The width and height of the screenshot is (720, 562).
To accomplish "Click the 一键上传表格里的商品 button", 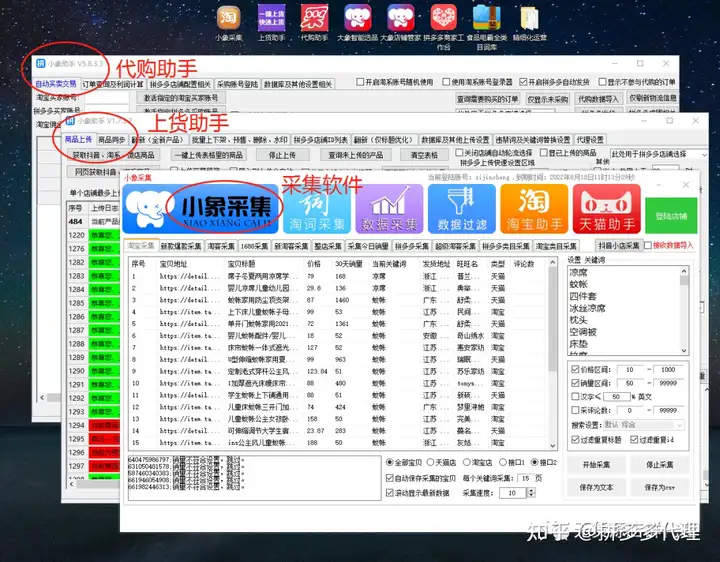I will (208, 155).
